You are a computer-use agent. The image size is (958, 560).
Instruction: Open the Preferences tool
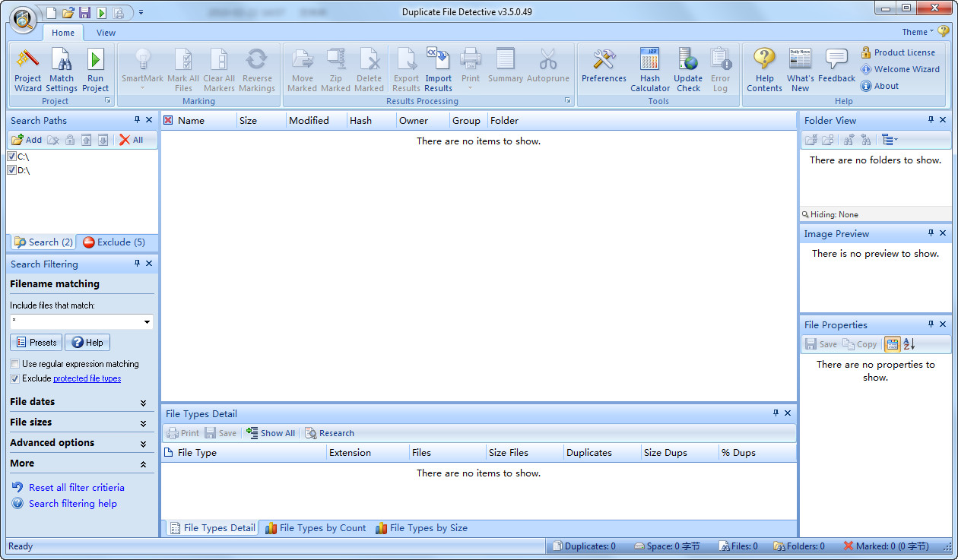[604, 65]
